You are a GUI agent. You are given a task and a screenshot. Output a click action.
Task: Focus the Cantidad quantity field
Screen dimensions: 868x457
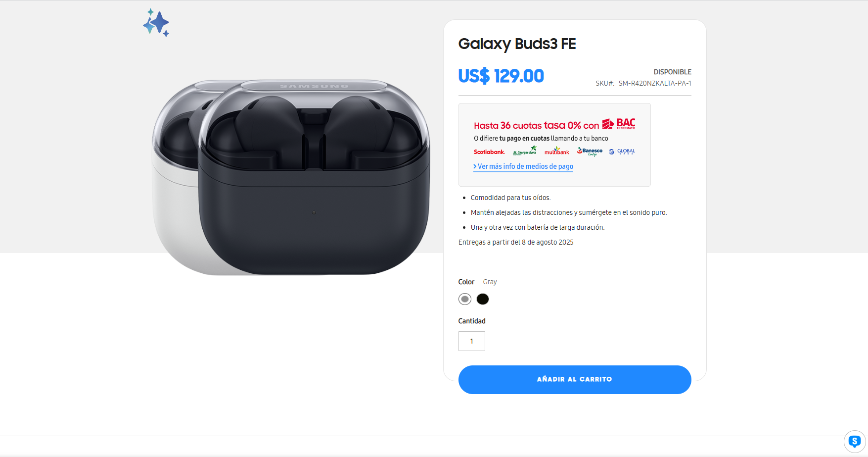click(x=472, y=341)
